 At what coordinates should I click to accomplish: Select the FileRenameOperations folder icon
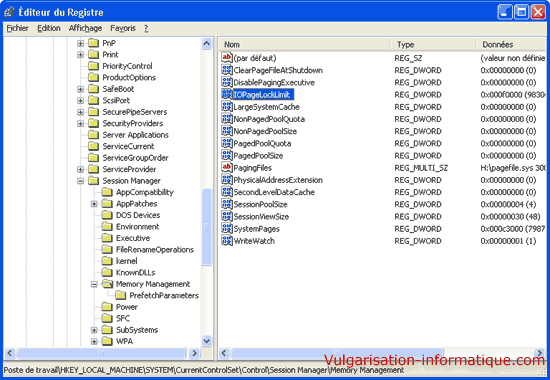click(x=107, y=249)
